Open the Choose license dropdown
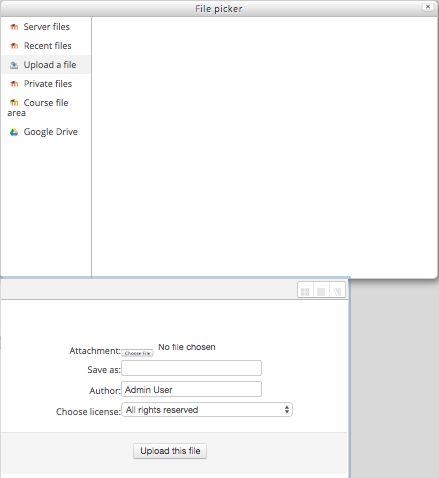Screen dimensions: 439x478 [x=207, y=410]
